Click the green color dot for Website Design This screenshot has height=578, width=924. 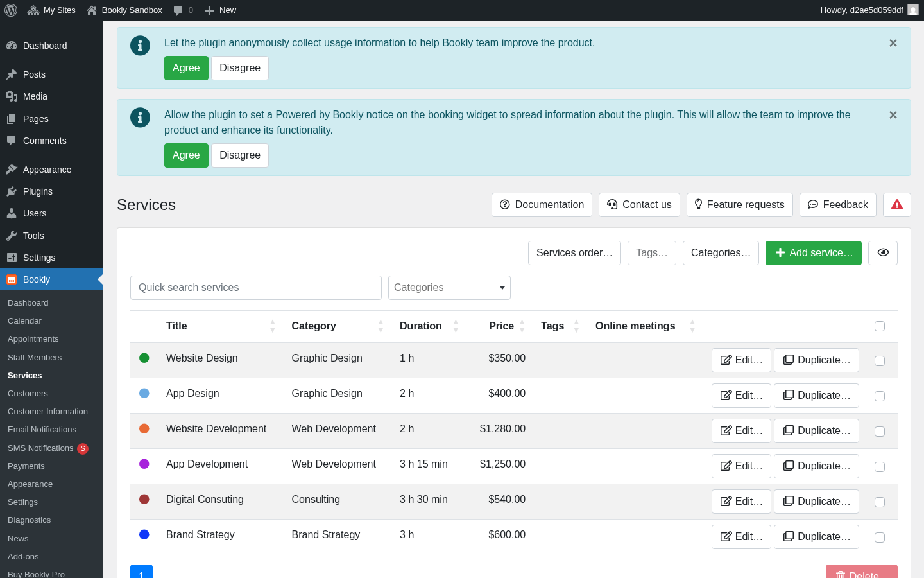click(144, 358)
